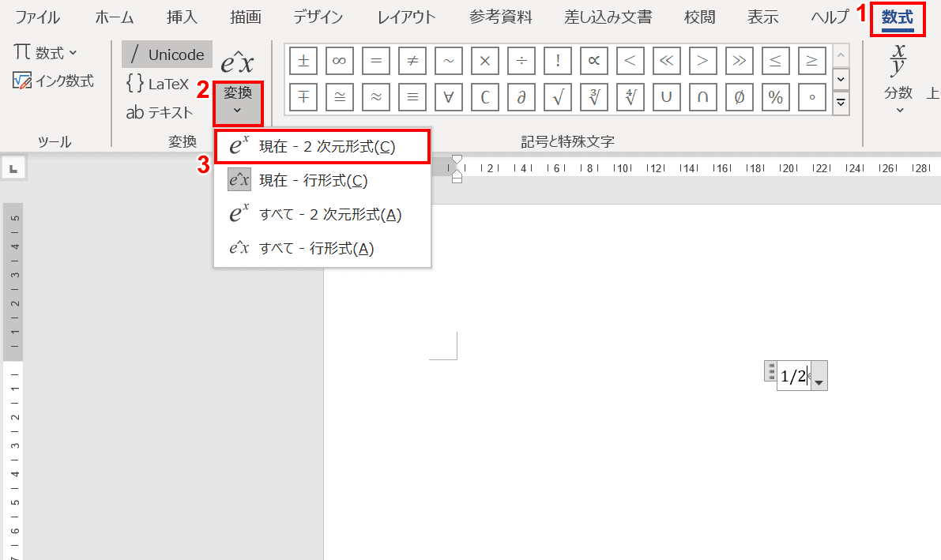Insert the much-less-than symbol
Screen dimensions: 941x560
(x=667, y=61)
